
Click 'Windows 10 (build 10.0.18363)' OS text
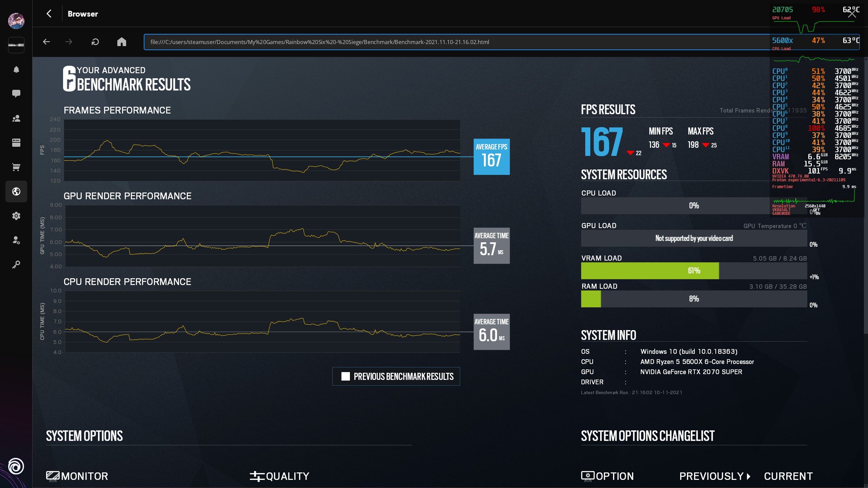point(689,352)
